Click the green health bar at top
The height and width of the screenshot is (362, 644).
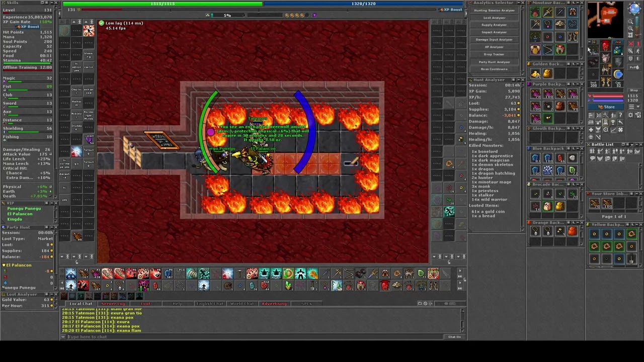coord(163,4)
